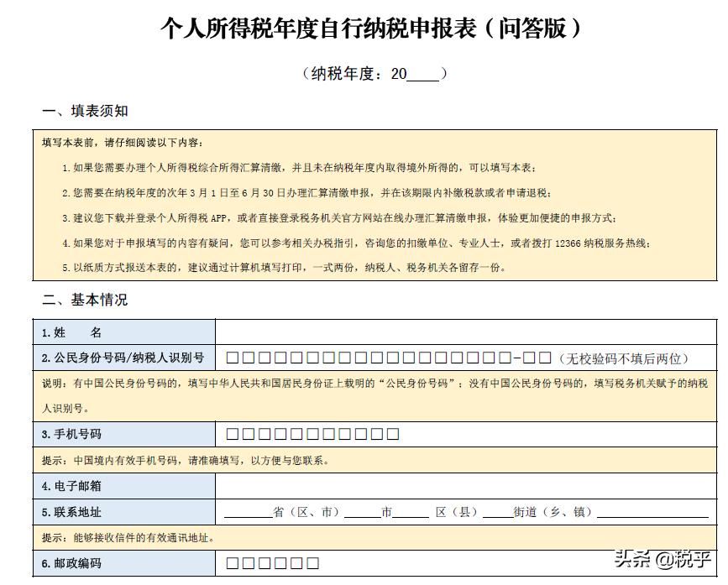Viewport: 728px width, 585px height.
Task: Click the province blank before 省（区、市）
Action: coord(244,510)
